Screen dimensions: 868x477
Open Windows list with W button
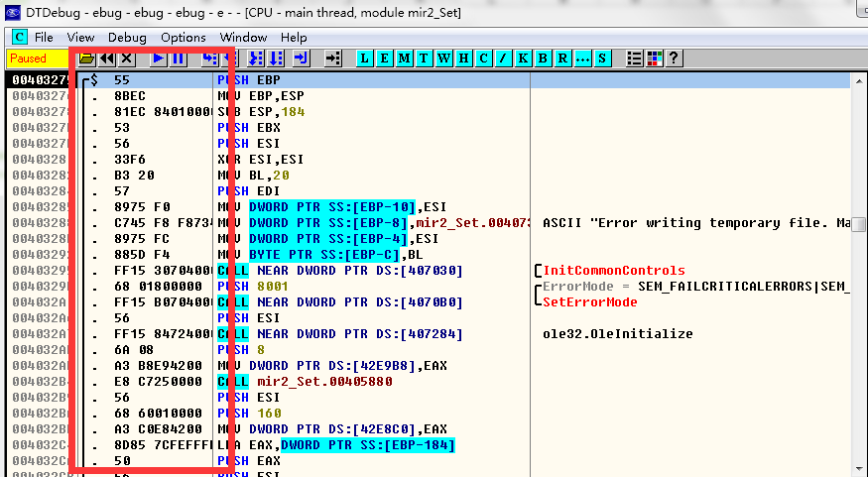point(444,59)
